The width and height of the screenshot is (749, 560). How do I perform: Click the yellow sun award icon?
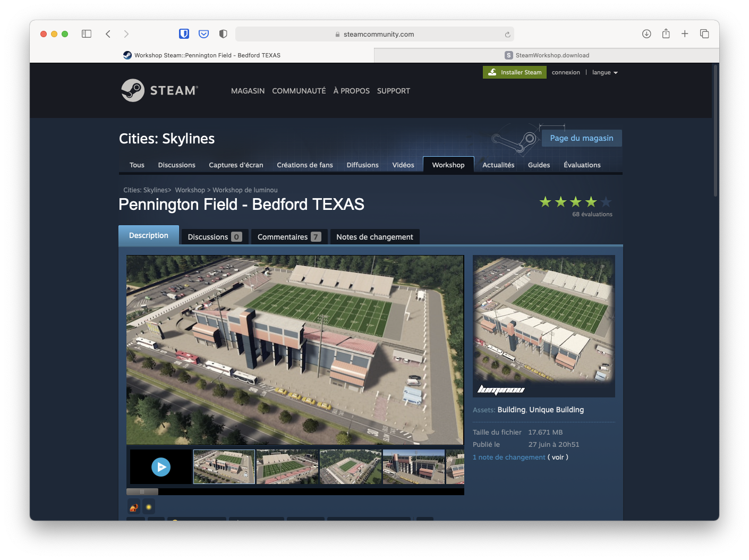click(x=149, y=507)
